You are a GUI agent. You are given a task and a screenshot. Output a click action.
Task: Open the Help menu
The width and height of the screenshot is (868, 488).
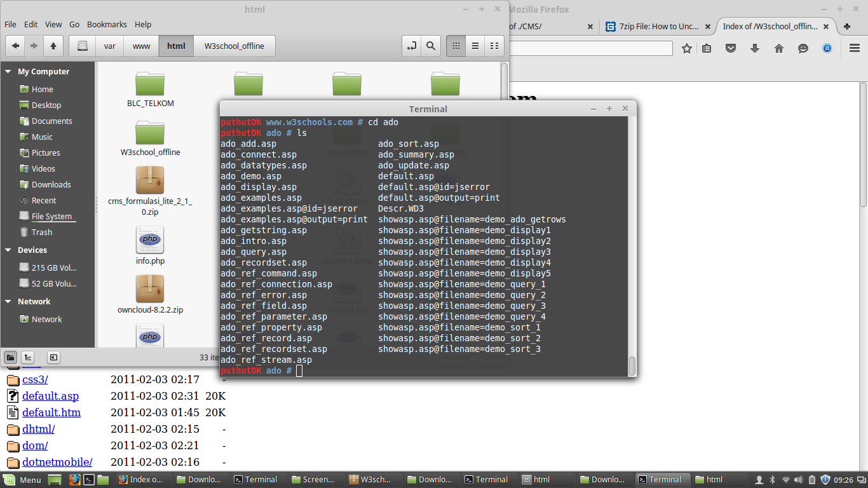tap(143, 24)
